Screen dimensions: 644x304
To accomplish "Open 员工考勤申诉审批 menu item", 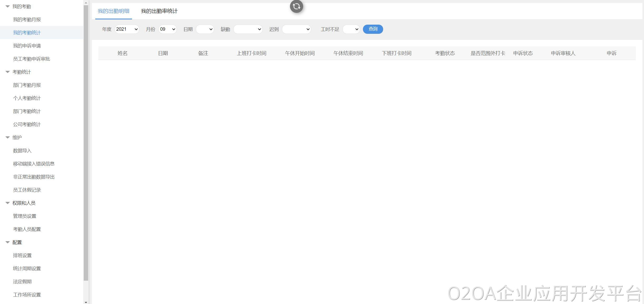I will click(x=31, y=59).
